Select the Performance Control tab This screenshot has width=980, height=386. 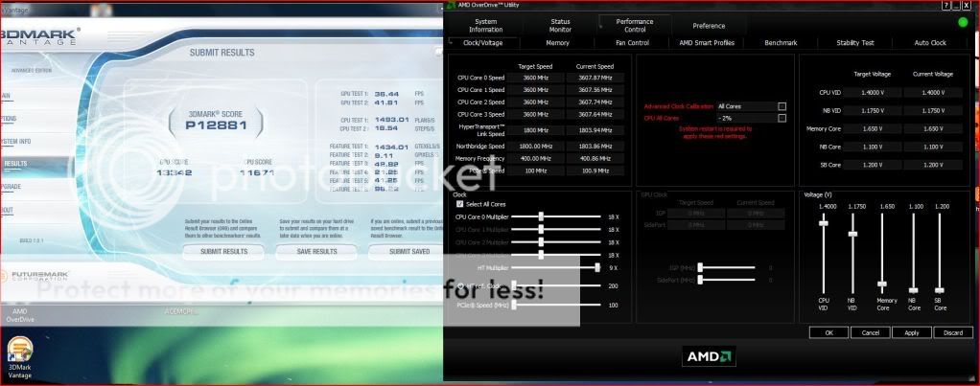coord(635,26)
